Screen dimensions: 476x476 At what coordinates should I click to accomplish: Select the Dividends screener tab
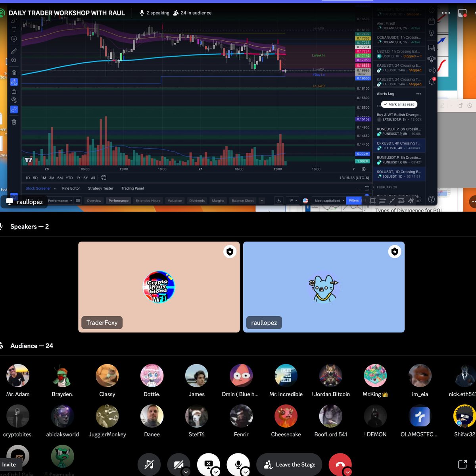pos(197,201)
